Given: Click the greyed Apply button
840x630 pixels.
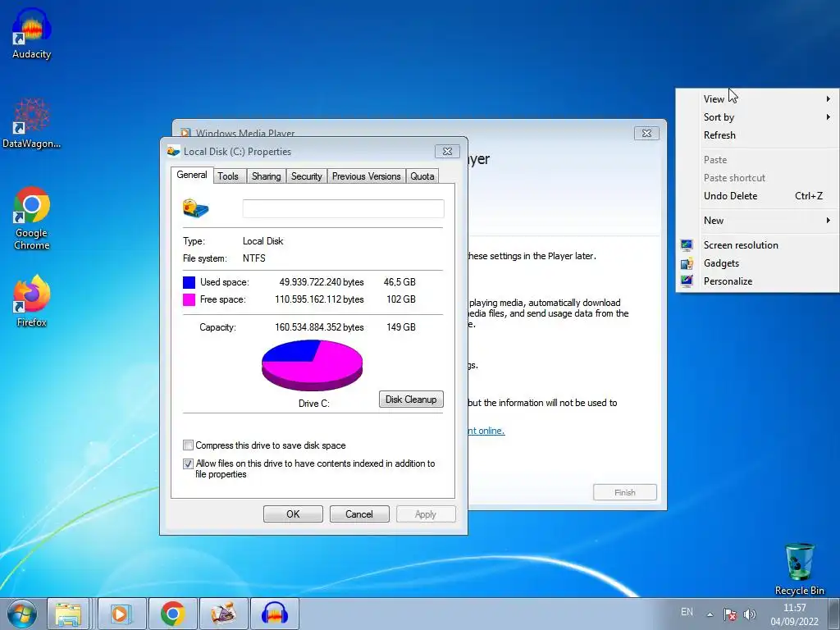Looking at the screenshot, I should [x=426, y=514].
